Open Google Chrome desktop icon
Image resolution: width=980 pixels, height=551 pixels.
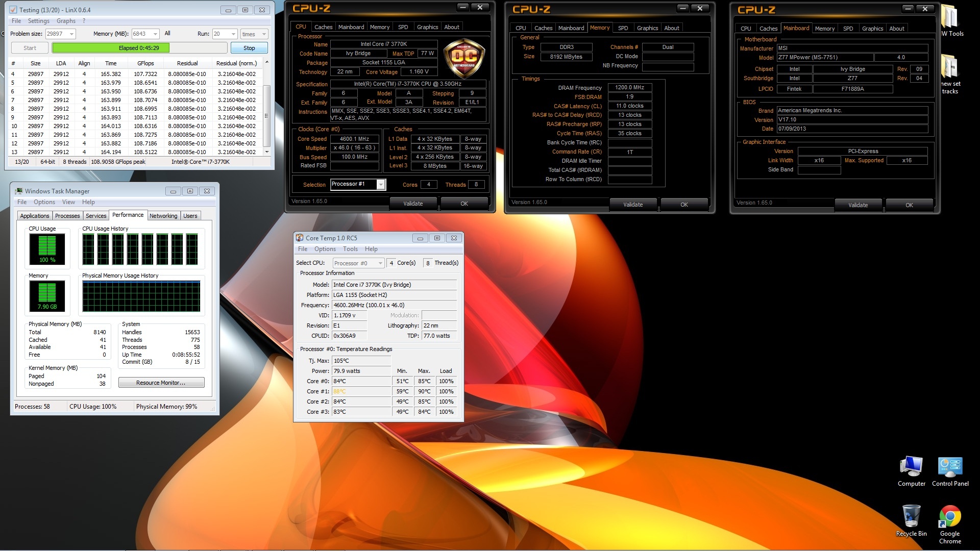pyautogui.click(x=950, y=524)
